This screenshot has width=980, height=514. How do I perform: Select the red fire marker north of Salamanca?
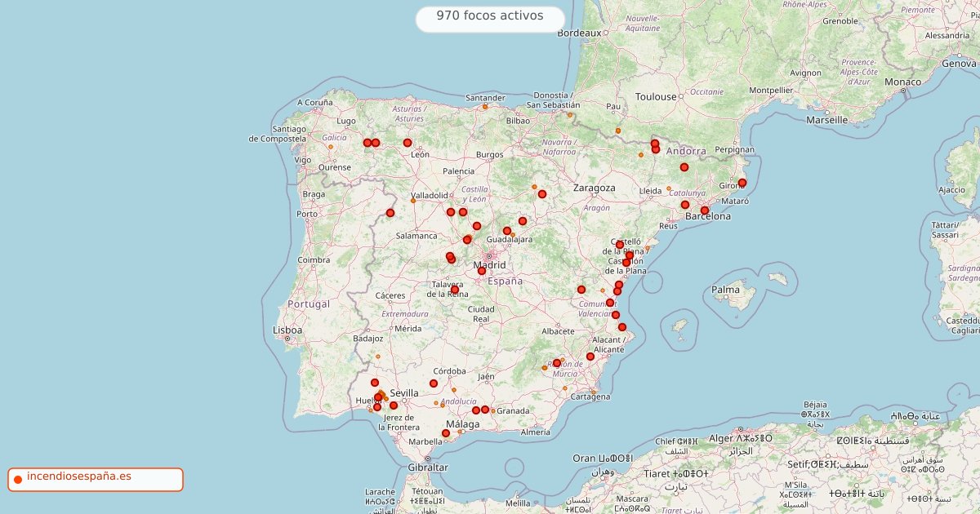tap(390, 213)
